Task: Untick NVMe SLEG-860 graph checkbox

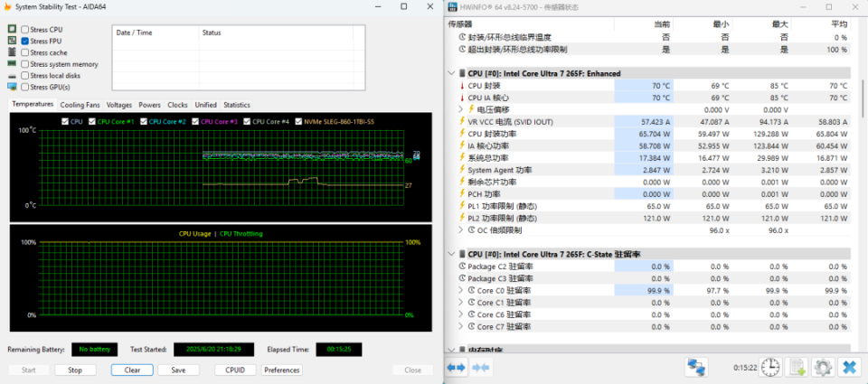Action: [299, 121]
